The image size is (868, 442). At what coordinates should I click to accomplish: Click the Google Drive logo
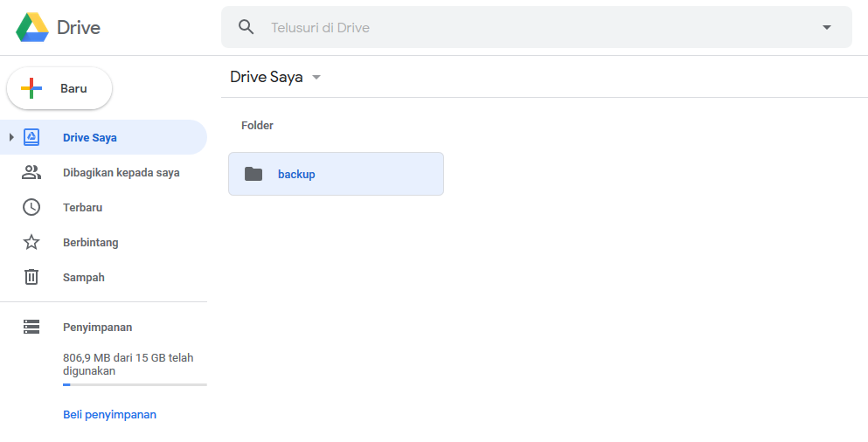coord(32,27)
